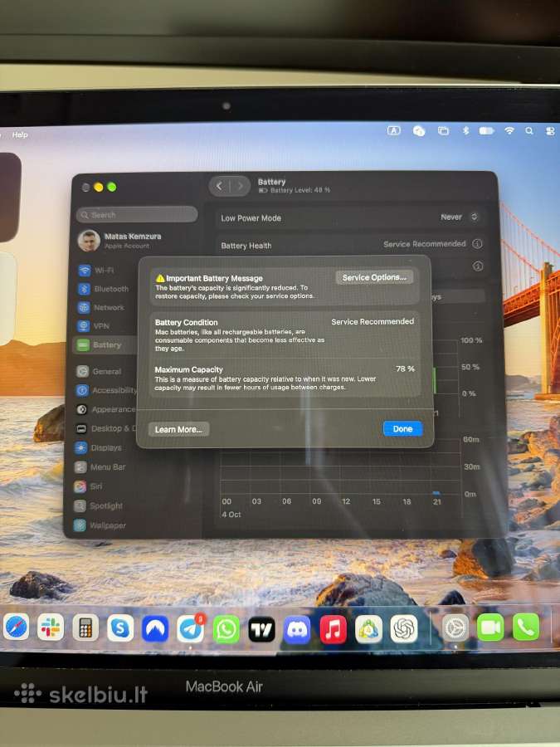The height and width of the screenshot is (747, 560).
Task: Open Safari from the Dock
Action: pos(17,628)
